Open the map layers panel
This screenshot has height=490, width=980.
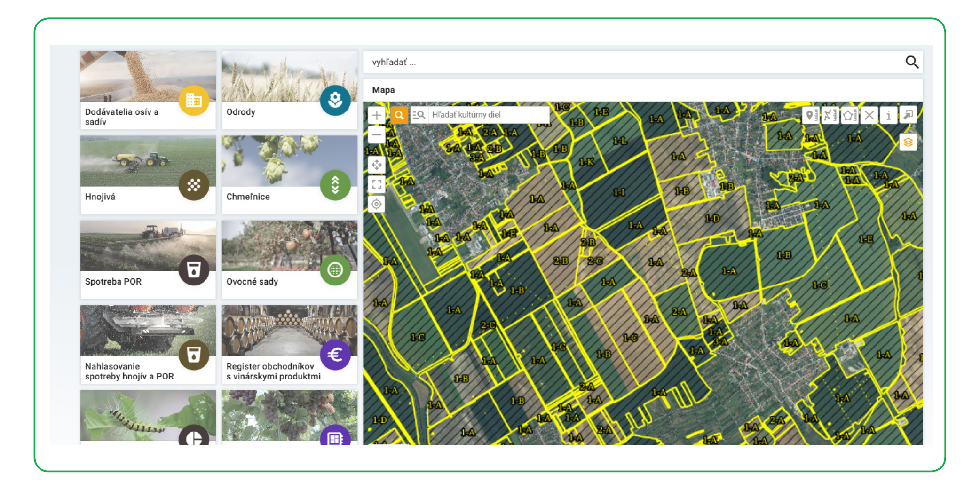[908, 142]
